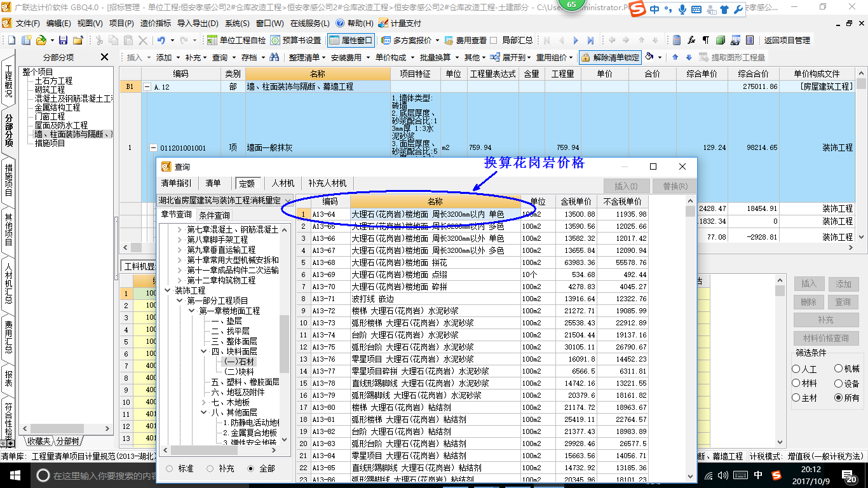
Task: Open the 文件(F) menu
Action: coord(27,24)
